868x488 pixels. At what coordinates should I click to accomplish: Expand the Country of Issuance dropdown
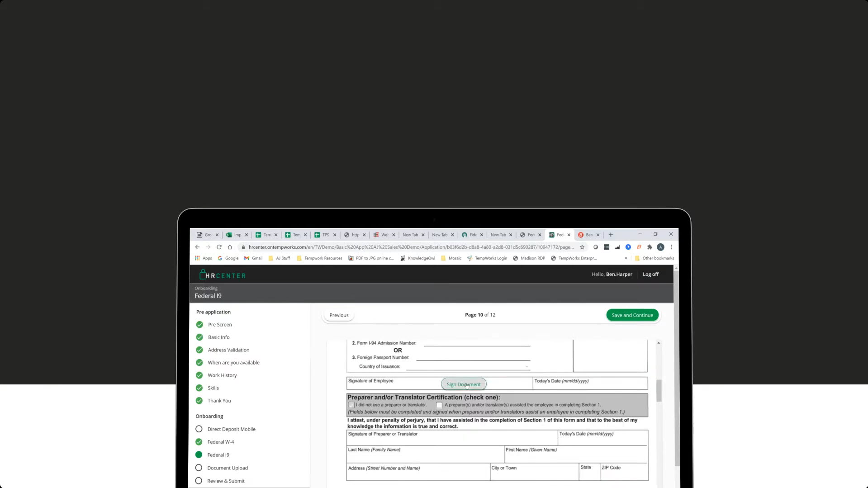[x=526, y=367]
